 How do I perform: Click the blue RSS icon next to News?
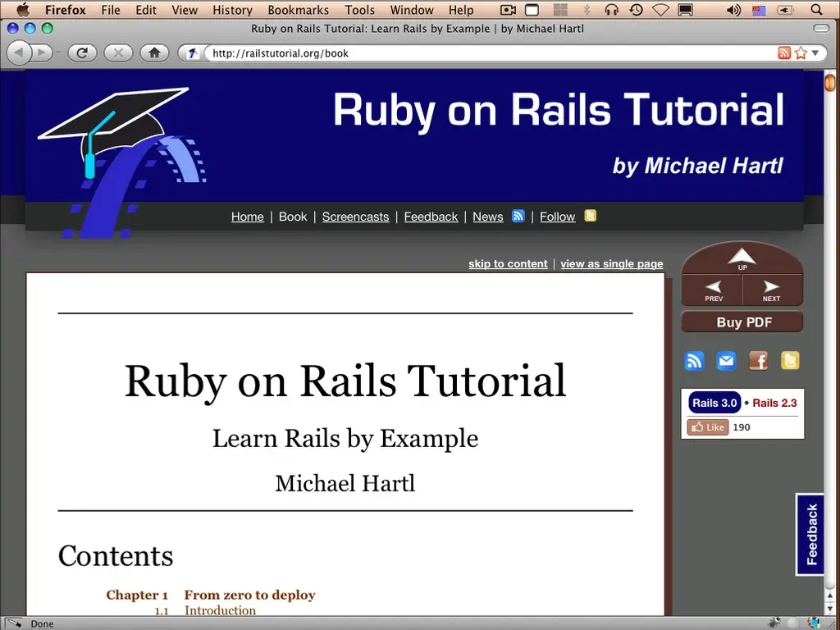(x=518, y=216)
